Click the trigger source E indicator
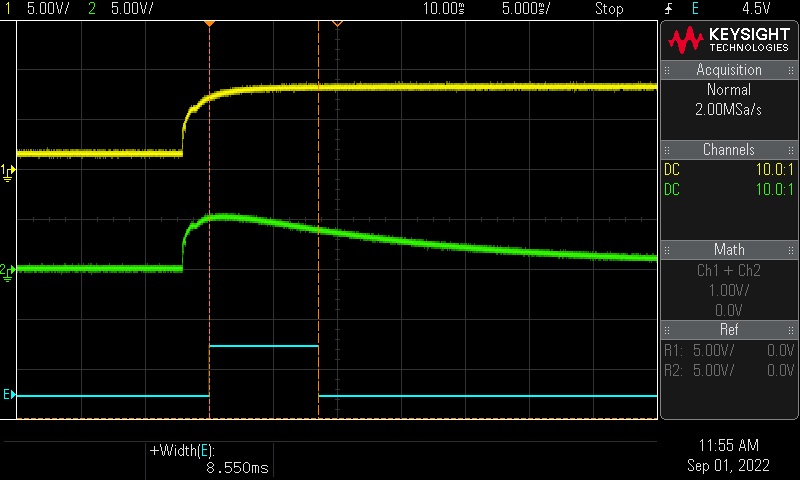 [695, 8]
